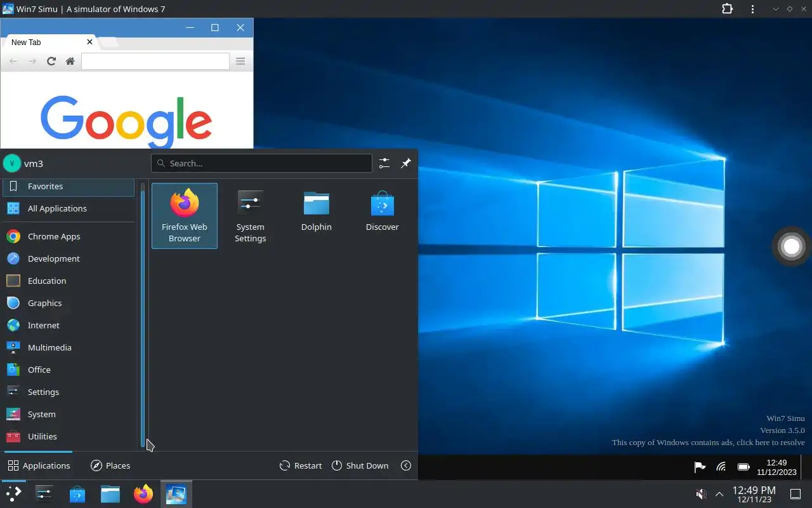Click ads notice link to resolve
This screenshot has height=508, width=812.
tap(709, 443)
